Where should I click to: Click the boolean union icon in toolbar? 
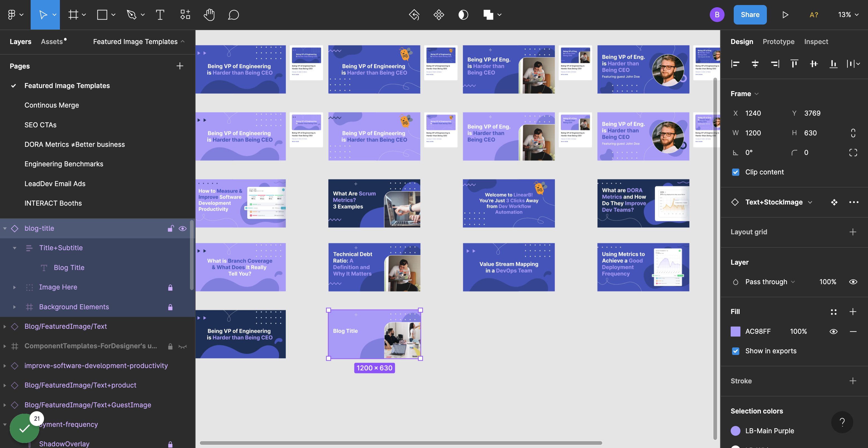[488, 14]
